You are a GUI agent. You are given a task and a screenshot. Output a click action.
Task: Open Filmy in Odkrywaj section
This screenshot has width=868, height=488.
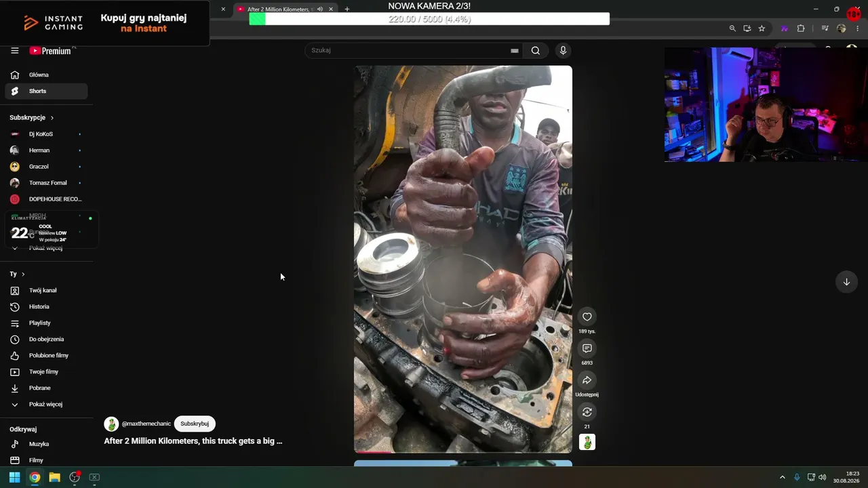tap(46, 460)
